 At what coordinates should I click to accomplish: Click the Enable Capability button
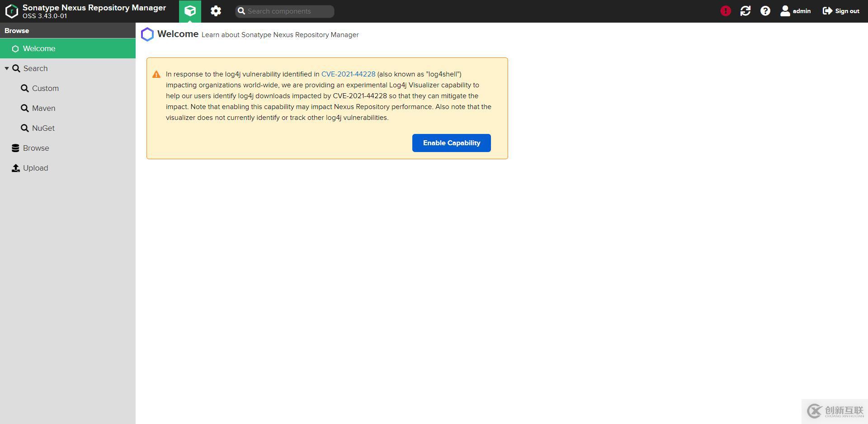452,143
